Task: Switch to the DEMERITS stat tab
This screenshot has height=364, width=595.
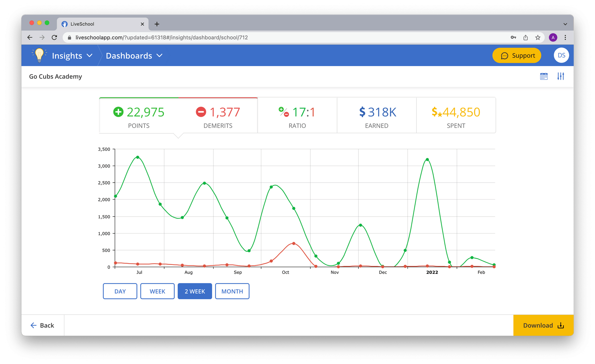Action: tap(218, 116)
